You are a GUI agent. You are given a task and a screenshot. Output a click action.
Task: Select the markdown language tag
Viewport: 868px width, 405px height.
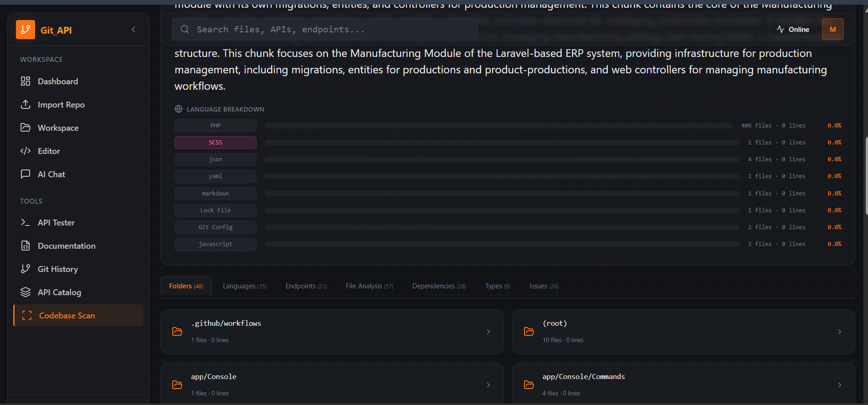point(216,194)
